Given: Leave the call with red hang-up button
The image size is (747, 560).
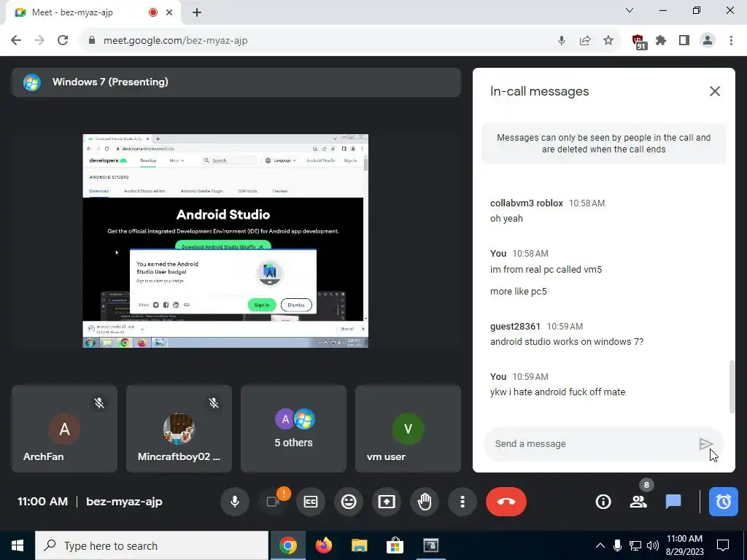Looking at the screenshot, I should coord(506,502).
